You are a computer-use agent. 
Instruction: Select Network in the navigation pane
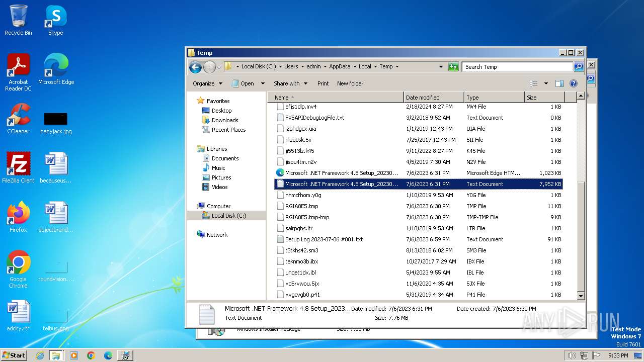(217, 235)
